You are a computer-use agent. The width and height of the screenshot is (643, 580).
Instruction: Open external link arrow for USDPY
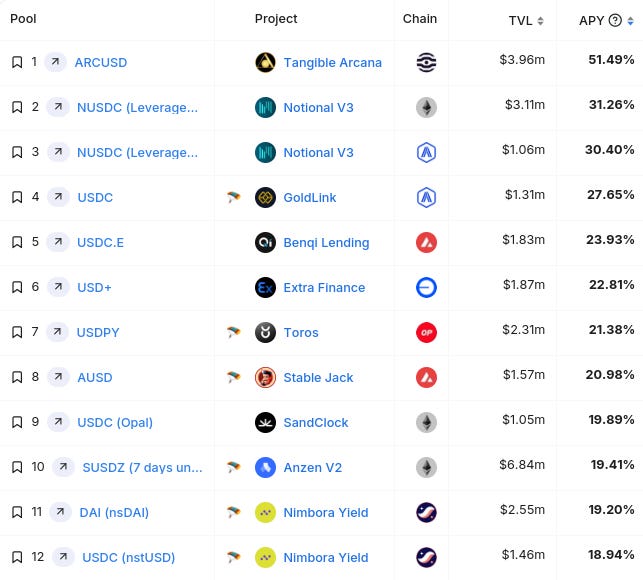[x=57, y=332]
